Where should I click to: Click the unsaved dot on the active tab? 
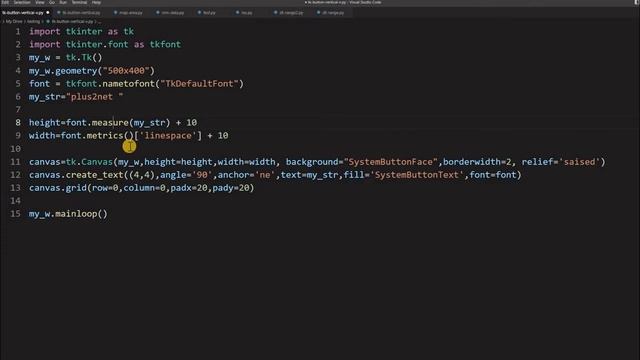pos(48,13)
